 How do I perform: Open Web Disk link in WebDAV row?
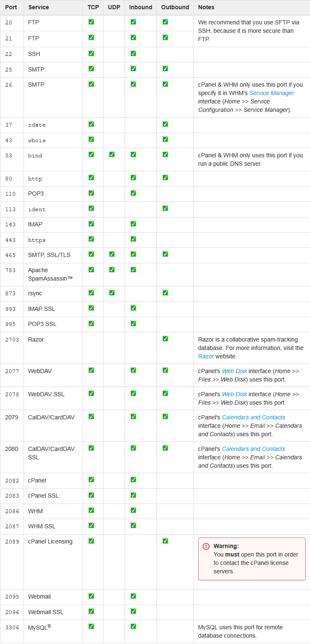[x=234, y=371]
